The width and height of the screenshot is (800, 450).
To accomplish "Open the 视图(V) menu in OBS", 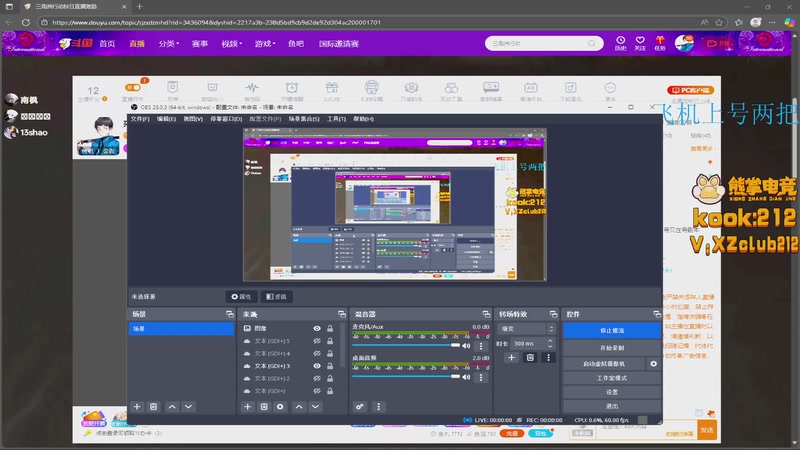I will (193, 119).
